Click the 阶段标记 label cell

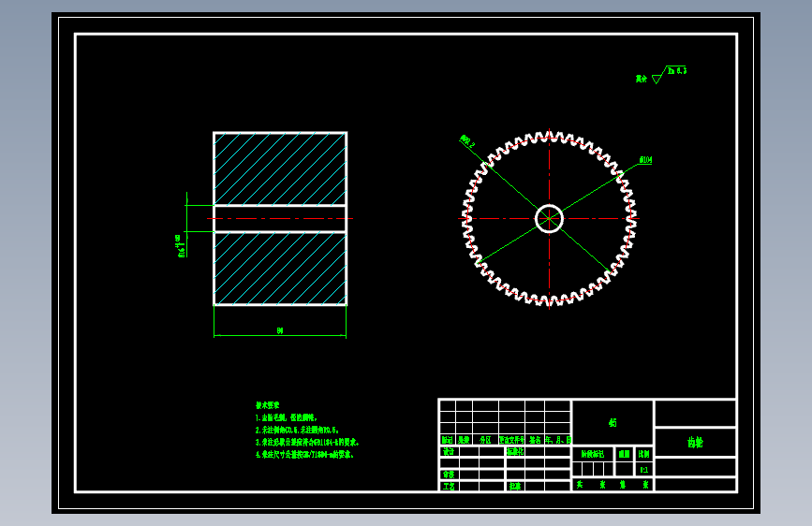click(x=593, y=454)
